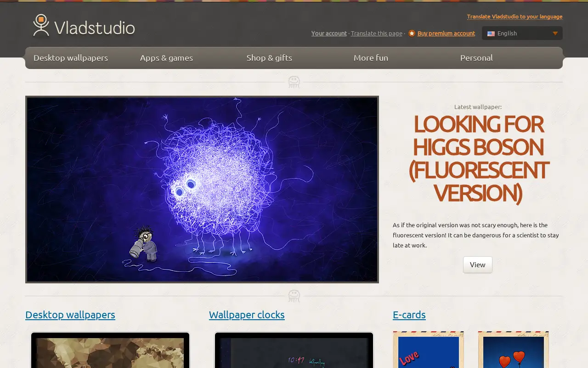Open the More fun menu
Image resolution: width=588 pixels, height=368 pixels.
(x=371, y=58)
